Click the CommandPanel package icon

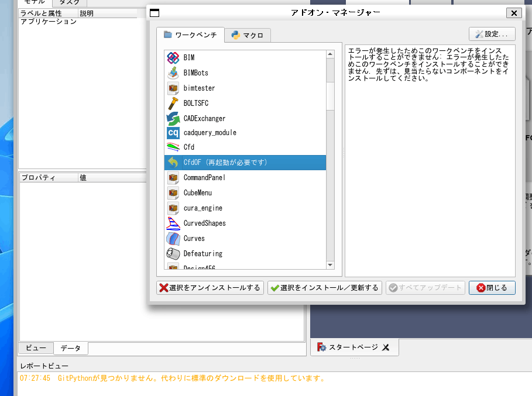click(x=173, y=178)
